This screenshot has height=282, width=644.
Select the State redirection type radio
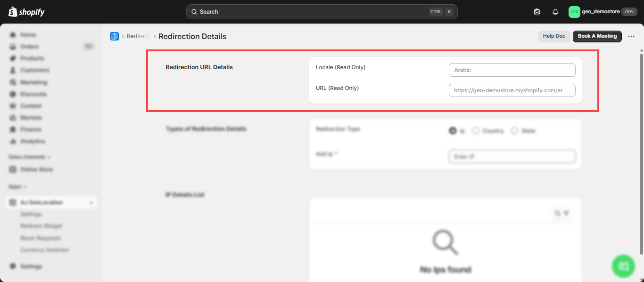[514, 131]
